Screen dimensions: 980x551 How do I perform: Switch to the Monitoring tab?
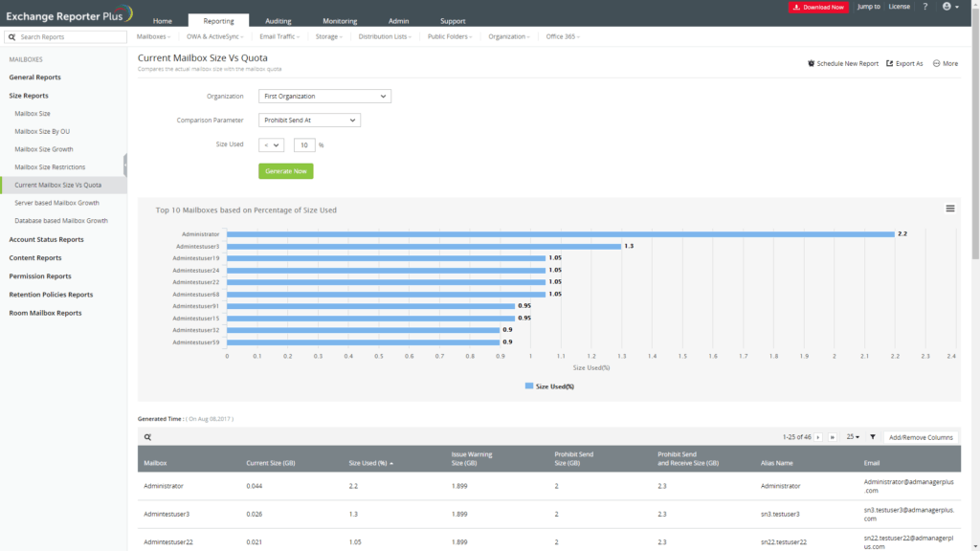(340, 21)
